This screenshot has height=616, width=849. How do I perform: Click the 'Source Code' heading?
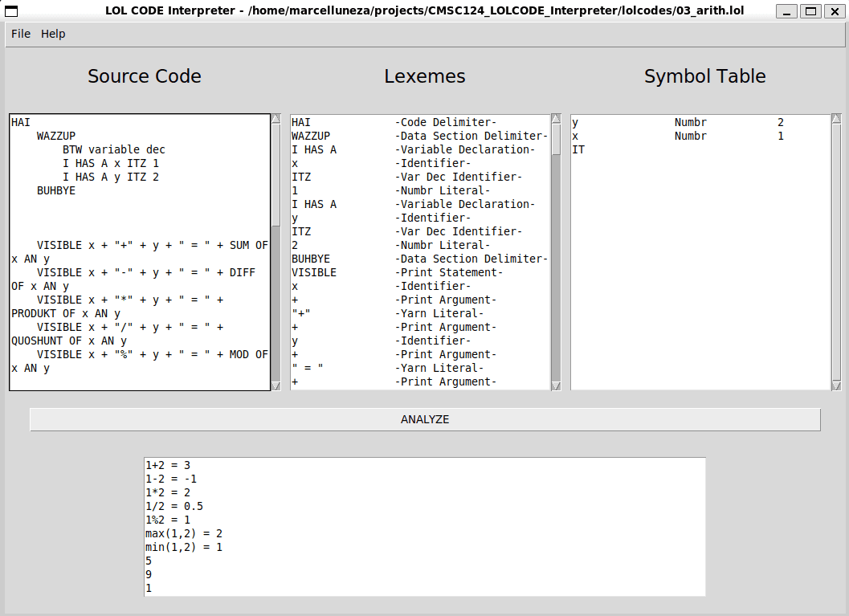coord(145,76)
